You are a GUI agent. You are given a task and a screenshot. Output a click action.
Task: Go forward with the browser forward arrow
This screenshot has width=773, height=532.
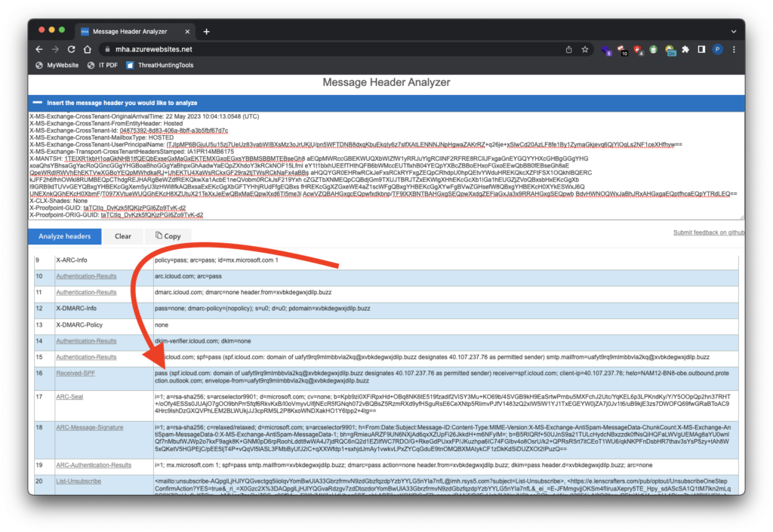55,49
